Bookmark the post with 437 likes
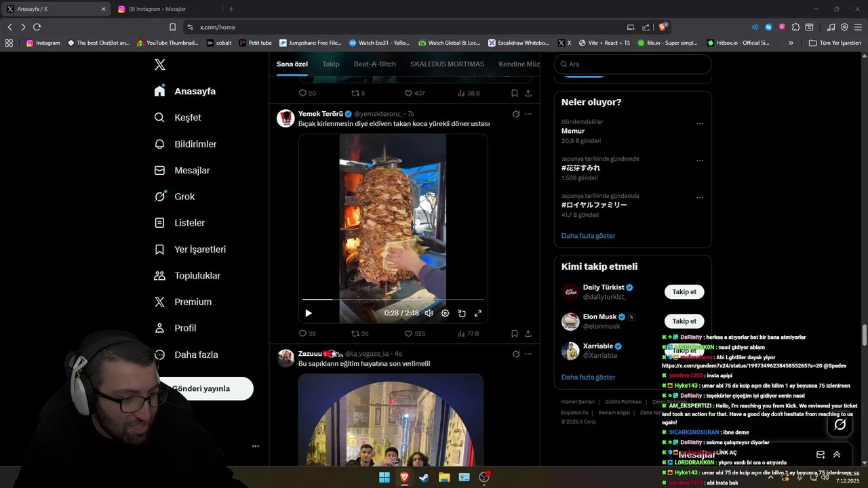The width and height of the screenshot is (868, 488). [x=515, y=93]
